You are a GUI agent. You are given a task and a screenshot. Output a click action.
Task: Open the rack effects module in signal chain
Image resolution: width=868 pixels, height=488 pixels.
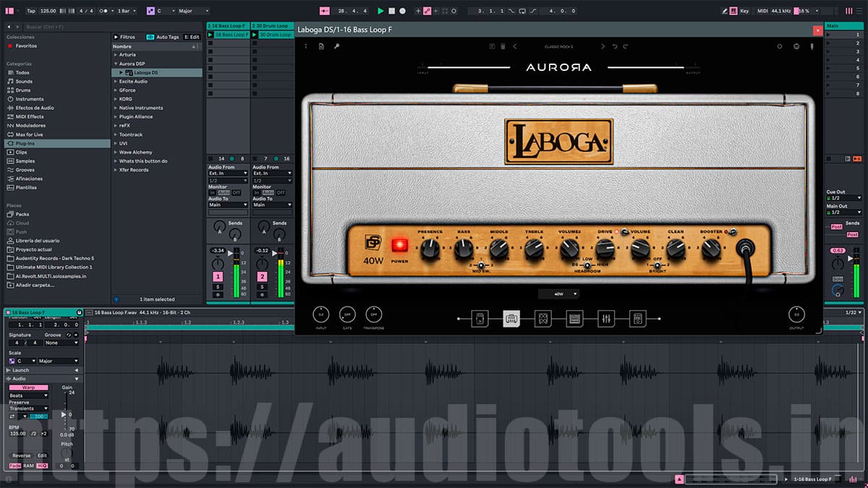574,318
